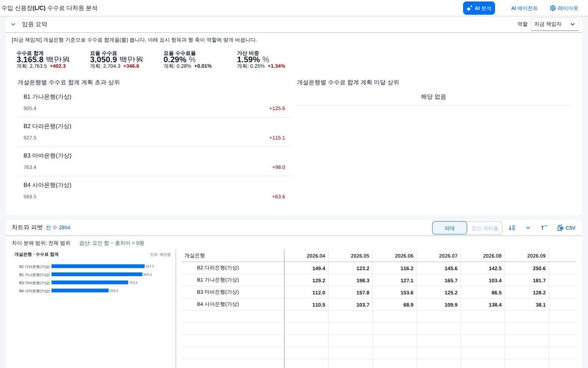Open the AI 에이전트 panel

pyautogui.click(x=524, y=8)
